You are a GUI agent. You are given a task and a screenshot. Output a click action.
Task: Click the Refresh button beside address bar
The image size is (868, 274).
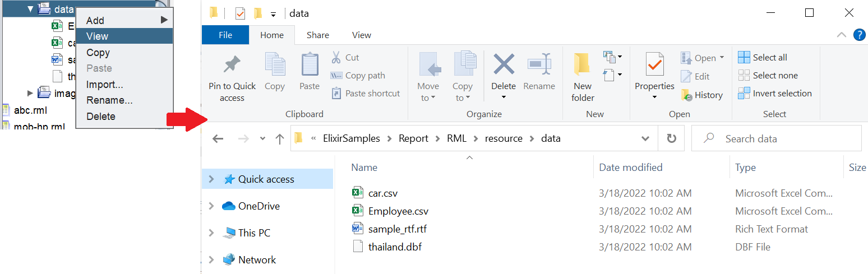[x=671, y=138]
